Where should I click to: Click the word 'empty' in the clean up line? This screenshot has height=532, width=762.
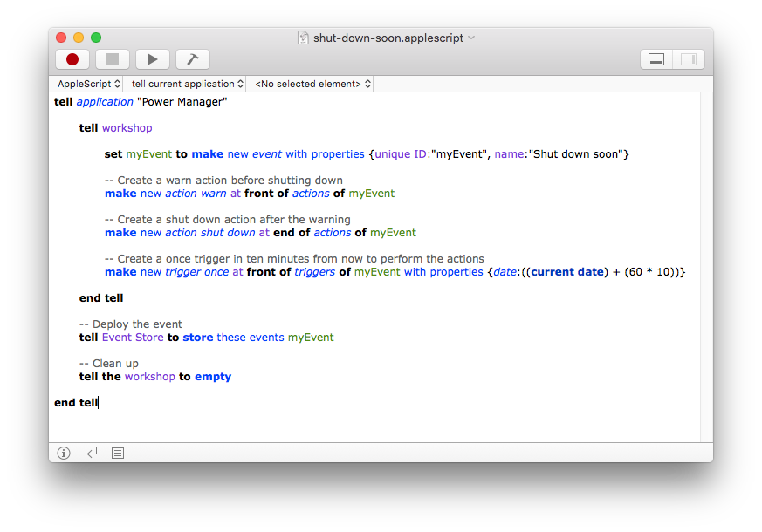pos(213,377)
